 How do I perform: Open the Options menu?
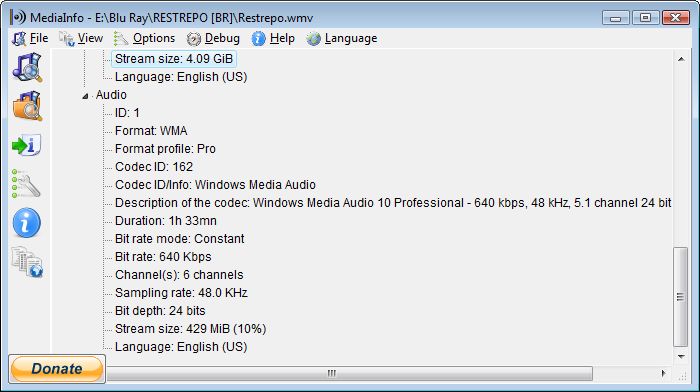(x=144, y=38)
